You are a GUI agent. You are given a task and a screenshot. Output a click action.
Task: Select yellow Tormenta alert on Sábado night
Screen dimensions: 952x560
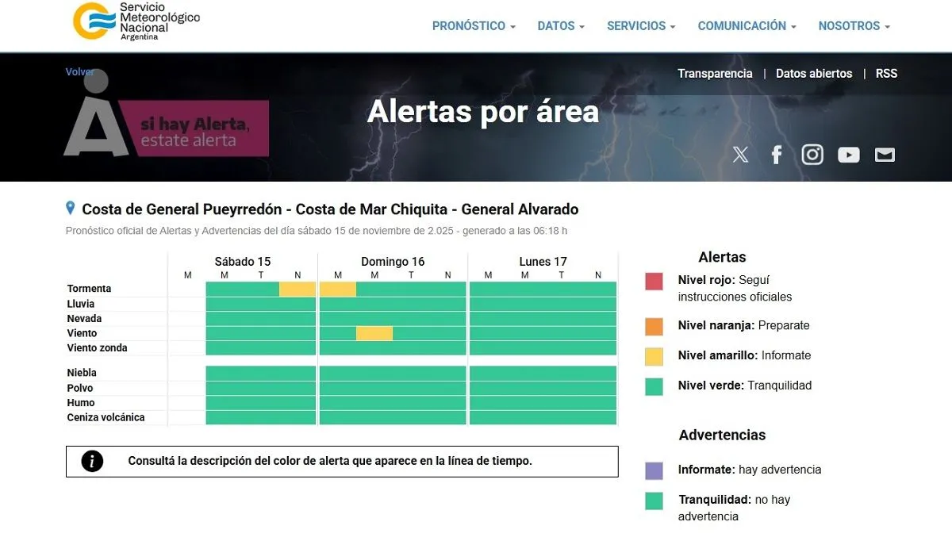point(297,290)
